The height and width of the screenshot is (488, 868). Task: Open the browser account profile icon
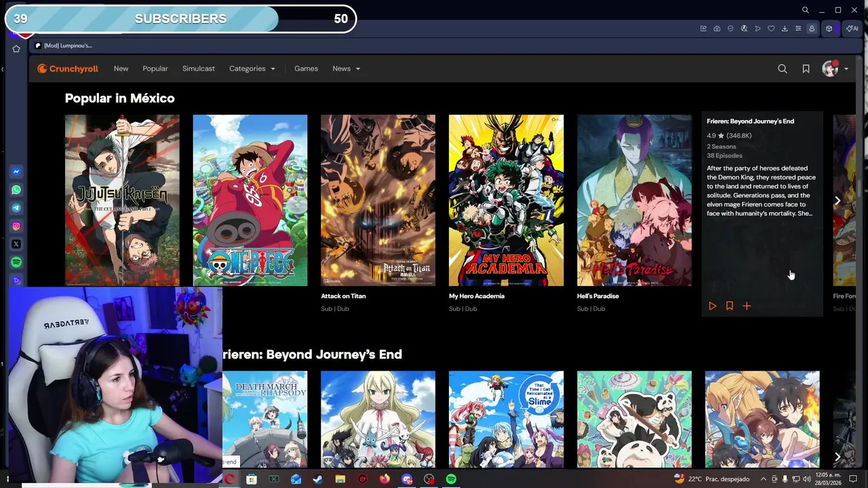click(812, 28)
